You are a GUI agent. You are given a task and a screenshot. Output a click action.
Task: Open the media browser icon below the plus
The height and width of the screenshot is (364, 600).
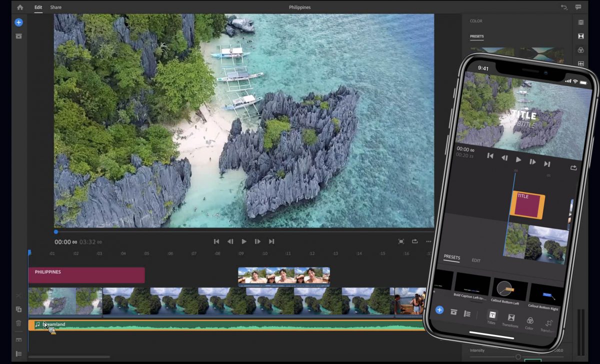pos(18,36)
